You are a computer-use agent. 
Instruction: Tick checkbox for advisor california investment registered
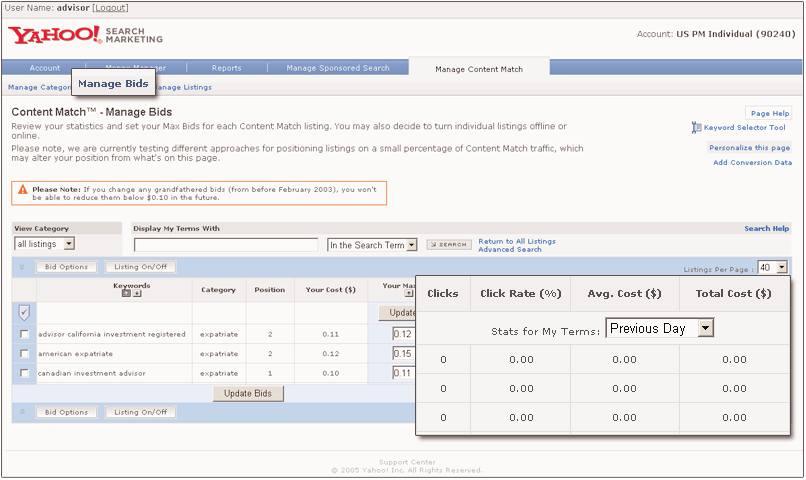[x=25, y=334]
